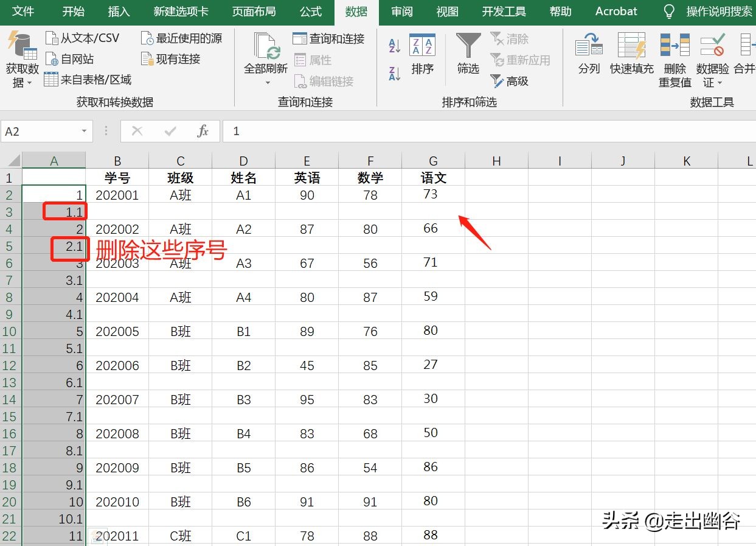Switch to the 插入 (Insert) tab
The image size is (756, 546).
[x=119, y=12]
